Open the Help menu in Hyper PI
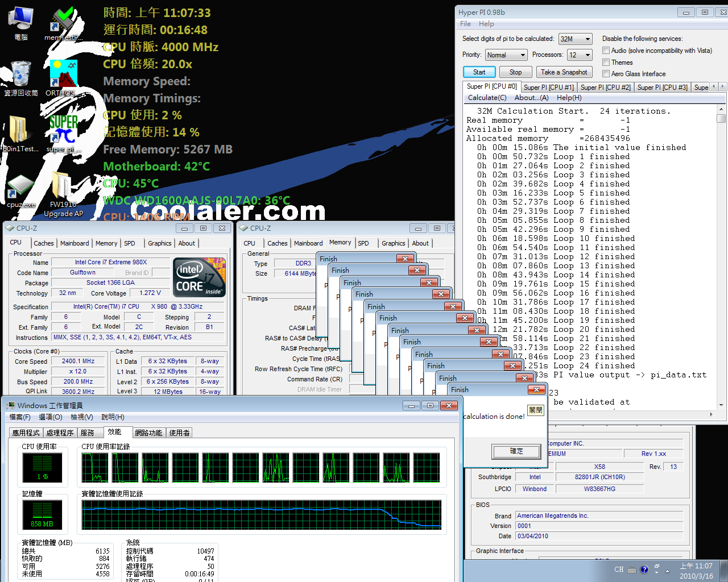The width and height of the screenshot is (728, 582). coord(486,24)
